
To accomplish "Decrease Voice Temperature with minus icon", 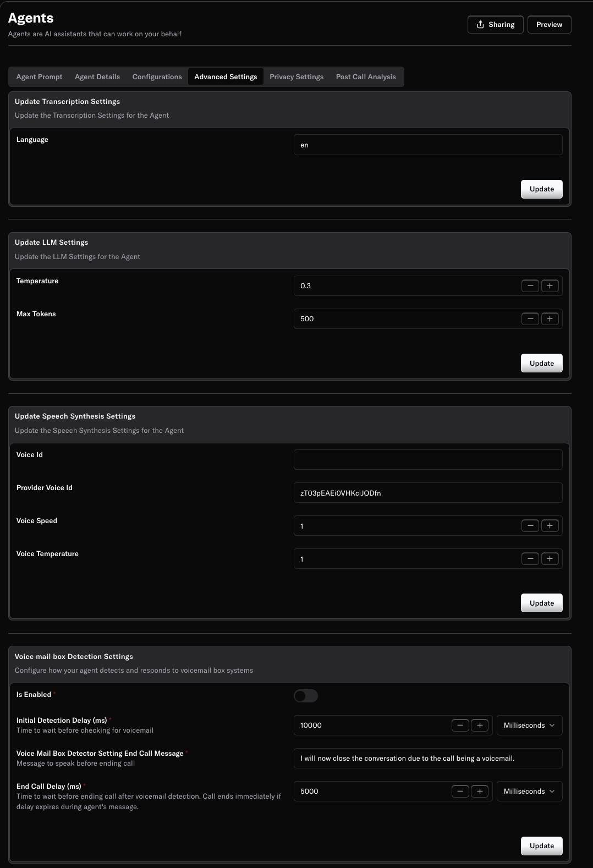I will [530, 559].
